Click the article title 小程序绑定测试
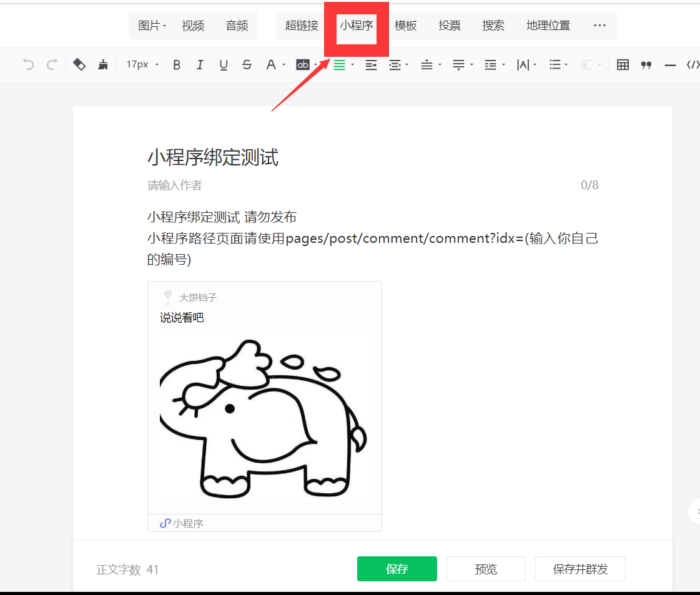The width and height of the screenshot is (700, 595). coord(213,157)
